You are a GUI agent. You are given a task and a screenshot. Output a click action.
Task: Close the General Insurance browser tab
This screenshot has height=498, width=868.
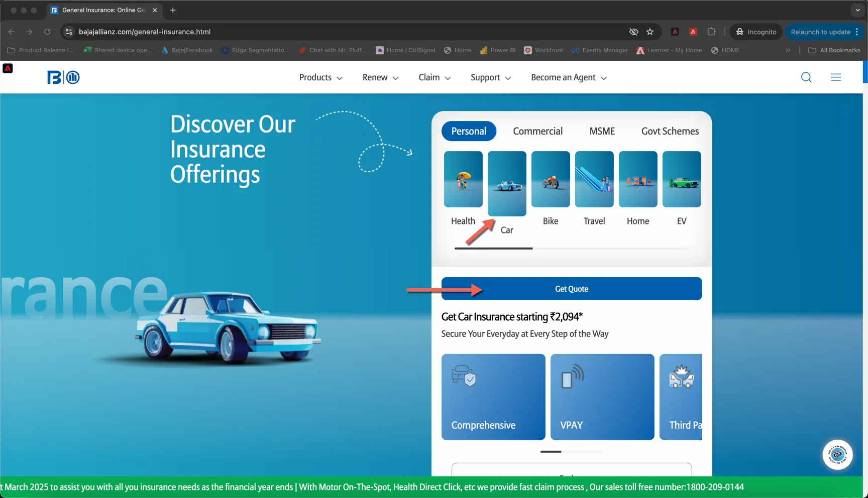[x=155, y=10]
